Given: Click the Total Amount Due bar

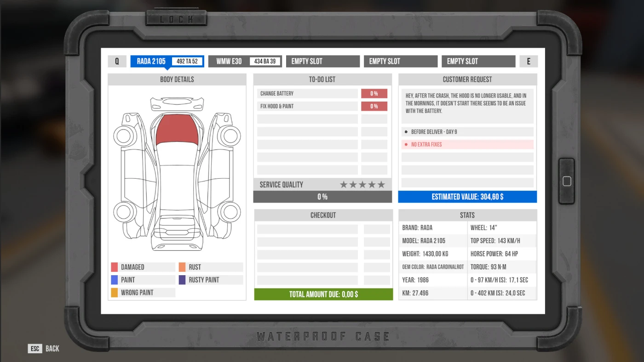Looking at the screenshot, I should (x=323, y=294).
